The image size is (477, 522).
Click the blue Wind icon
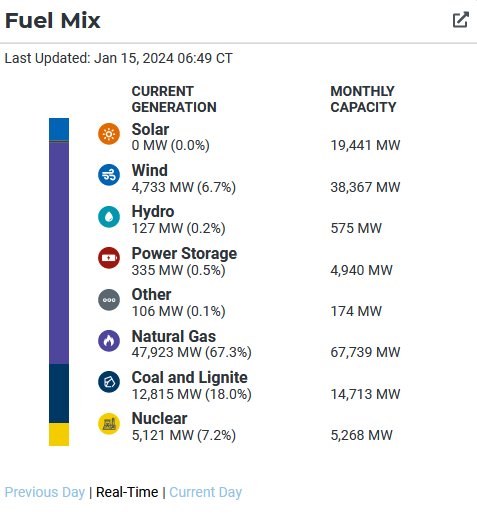coord(109,175)
